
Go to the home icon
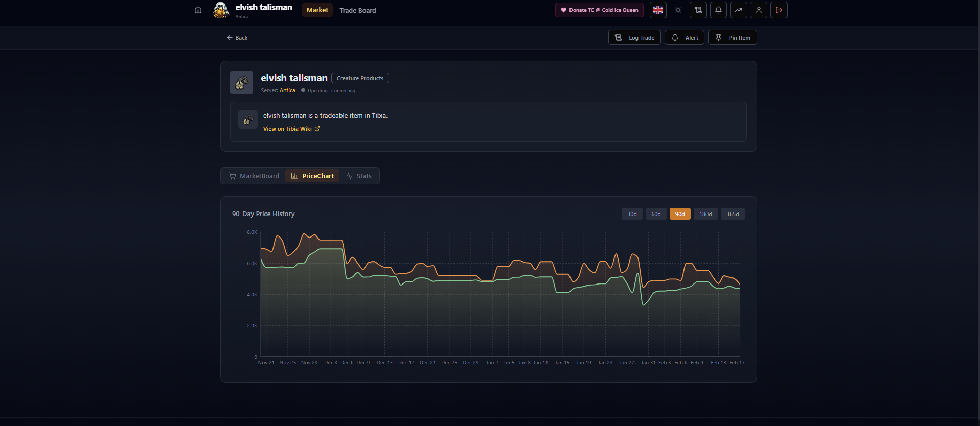(198, 10)
